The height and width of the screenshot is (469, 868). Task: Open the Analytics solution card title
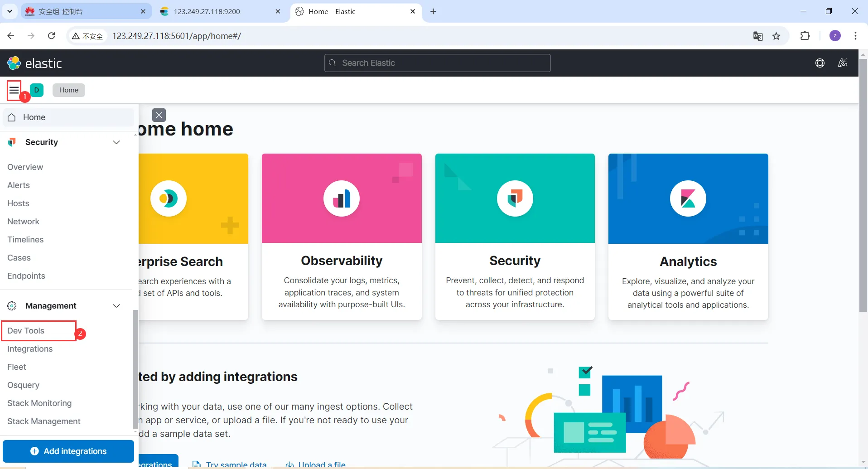click(688, 261)
